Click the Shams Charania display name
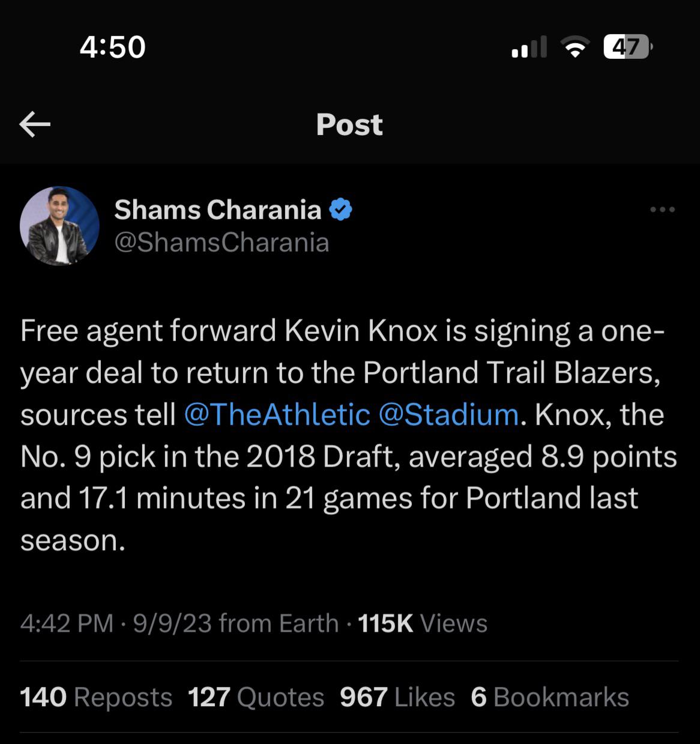The height and width of the screenshot is (744, 700). point(217,210)
